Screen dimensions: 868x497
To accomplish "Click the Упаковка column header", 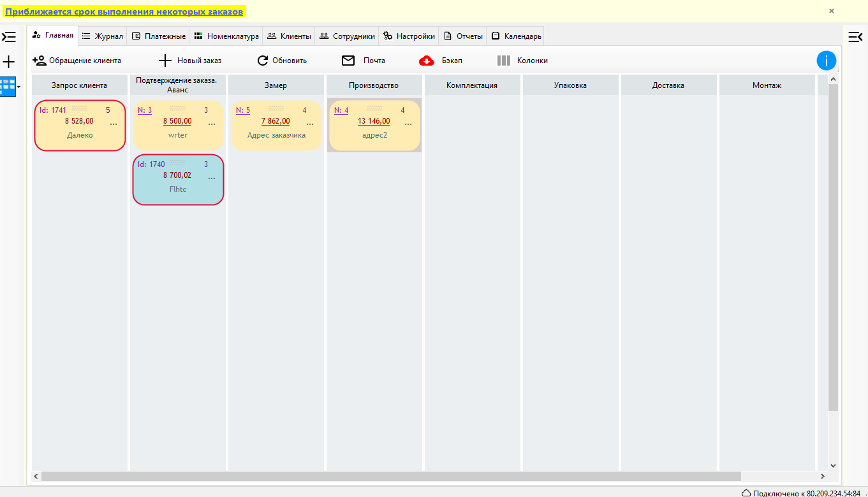I will [x=571, y=85].
